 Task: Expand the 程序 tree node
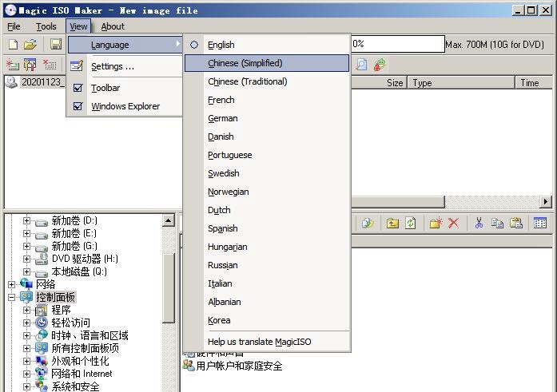(26, 310)
